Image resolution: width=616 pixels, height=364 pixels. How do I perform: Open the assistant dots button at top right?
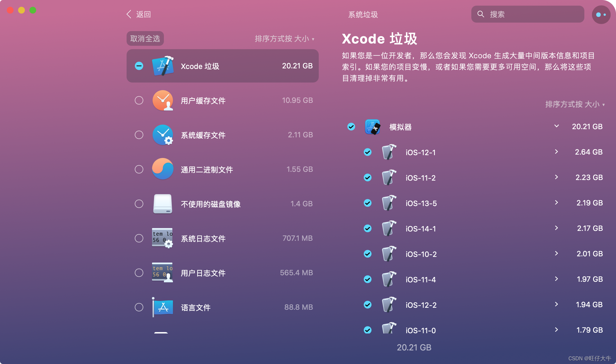[601, 15]
